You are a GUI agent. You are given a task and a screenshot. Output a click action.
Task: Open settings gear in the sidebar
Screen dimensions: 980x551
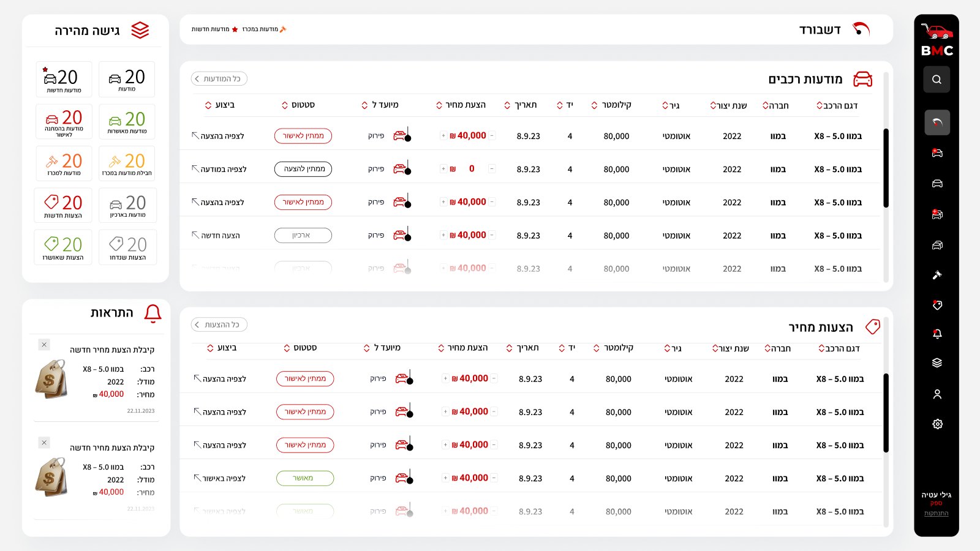pyautogui.click(x=937, y=424)
